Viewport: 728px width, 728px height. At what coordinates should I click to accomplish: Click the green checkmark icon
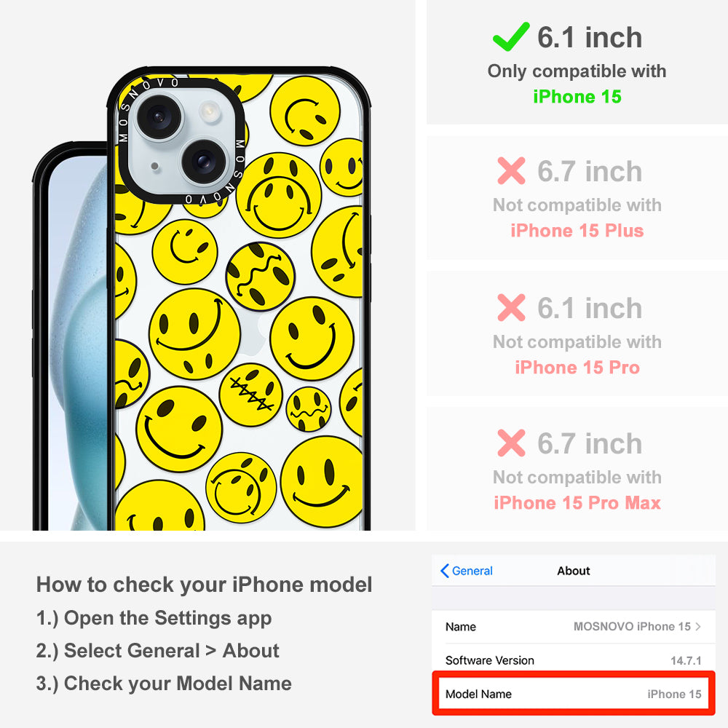pos(511,36)
